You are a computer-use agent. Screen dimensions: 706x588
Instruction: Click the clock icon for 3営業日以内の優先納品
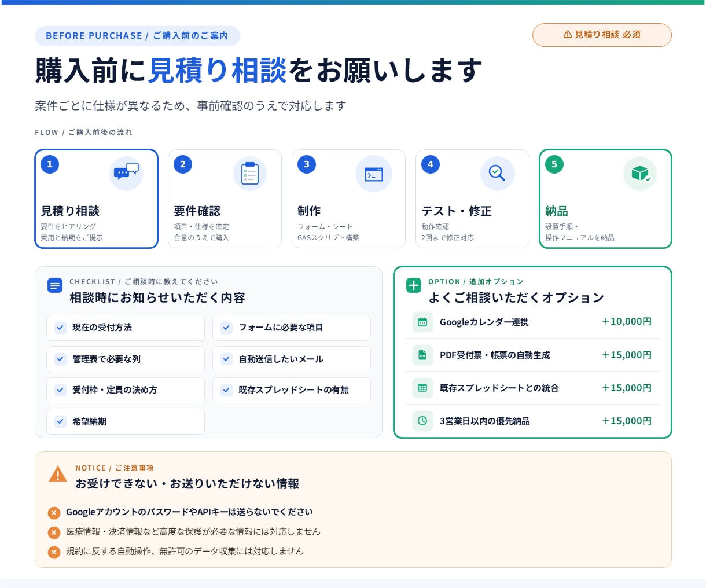click(422, 421)
